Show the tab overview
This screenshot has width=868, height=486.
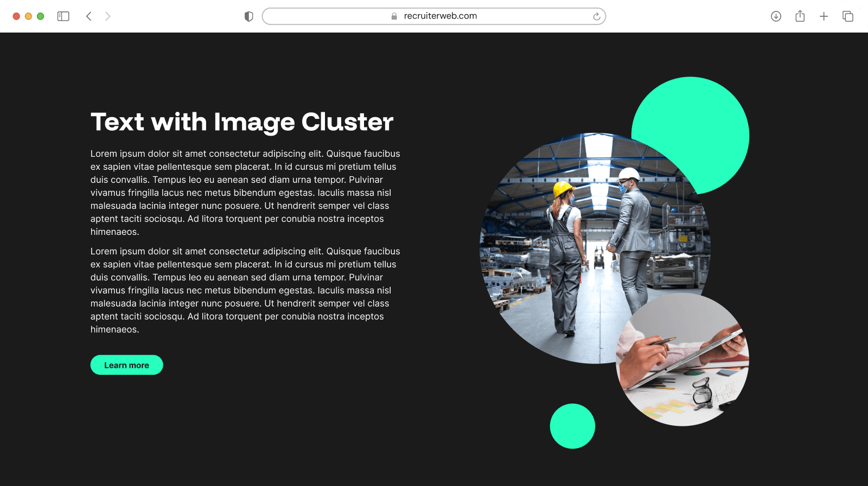(x=847, y=16)
